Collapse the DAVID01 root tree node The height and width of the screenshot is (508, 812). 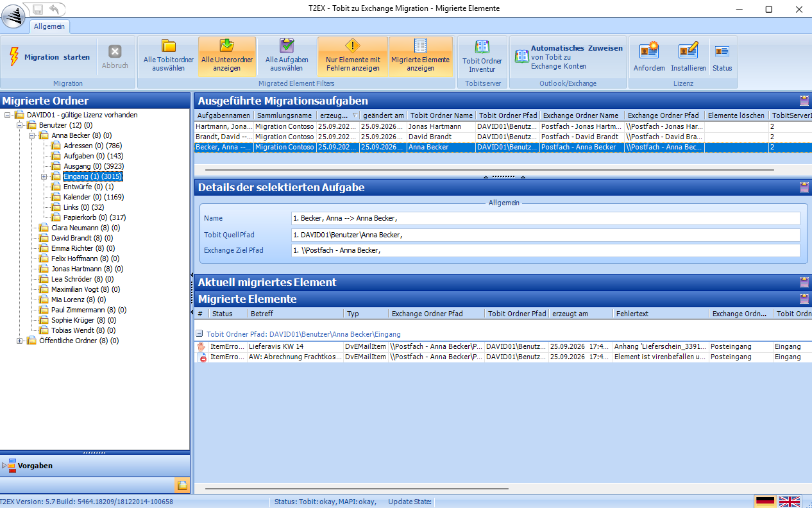(8, 115)
